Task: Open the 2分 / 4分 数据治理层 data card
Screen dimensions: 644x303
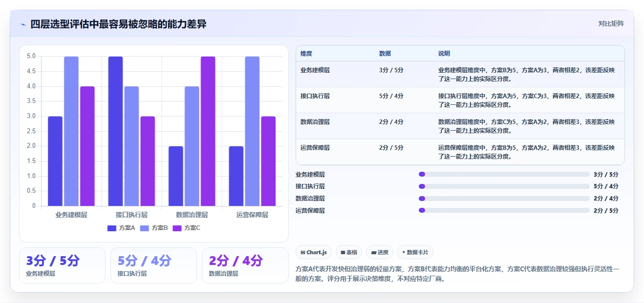Action: coord(245,265)
